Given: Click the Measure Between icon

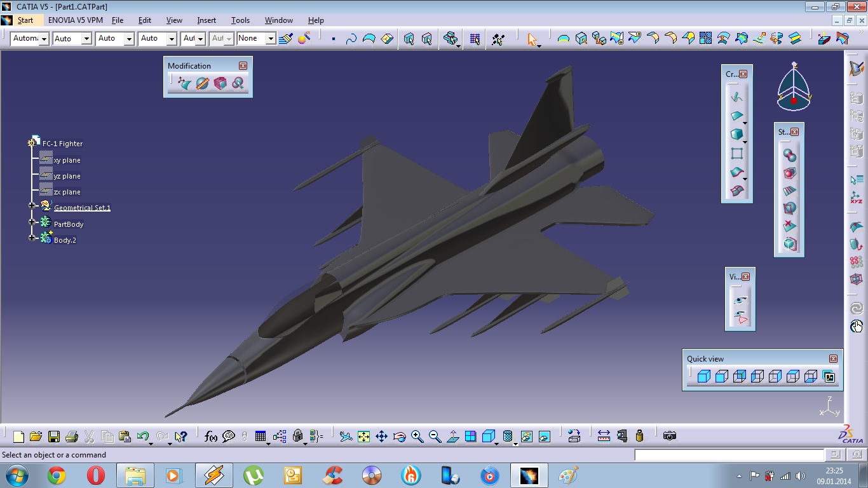Looking at the screenshot, I should pyautogui.click(x=604, y=437).
